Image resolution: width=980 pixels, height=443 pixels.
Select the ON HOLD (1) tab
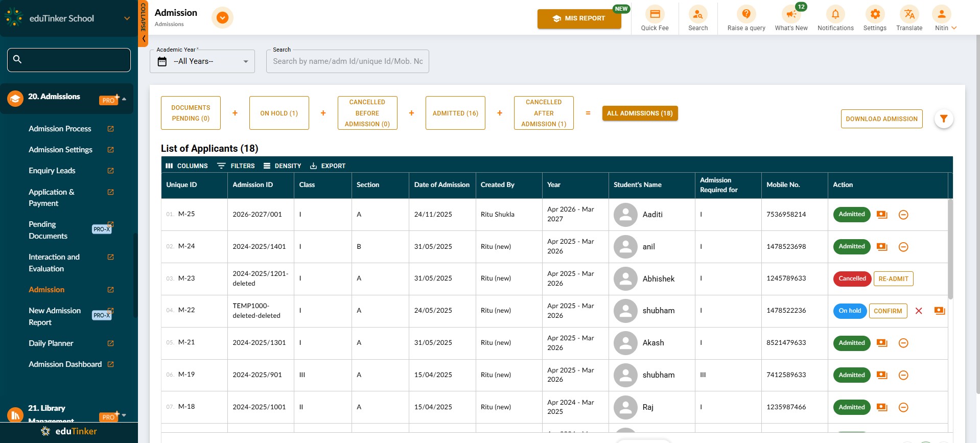[x=279, y=113]
